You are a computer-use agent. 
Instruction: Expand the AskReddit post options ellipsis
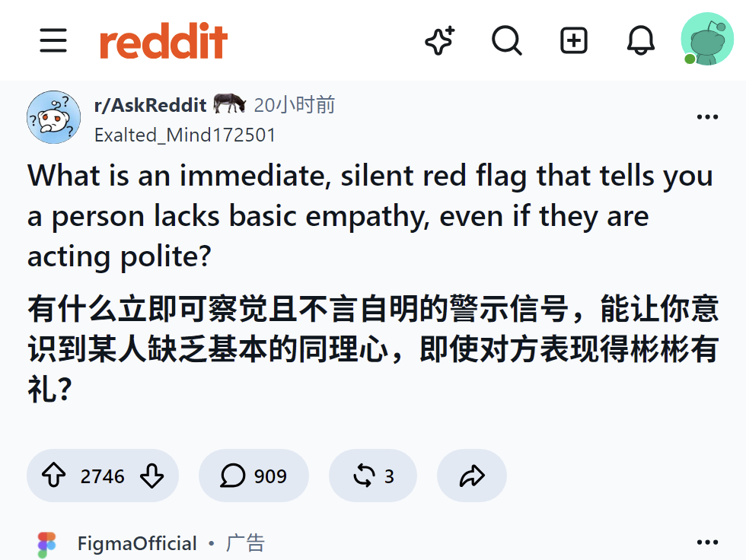pos(707,117)
